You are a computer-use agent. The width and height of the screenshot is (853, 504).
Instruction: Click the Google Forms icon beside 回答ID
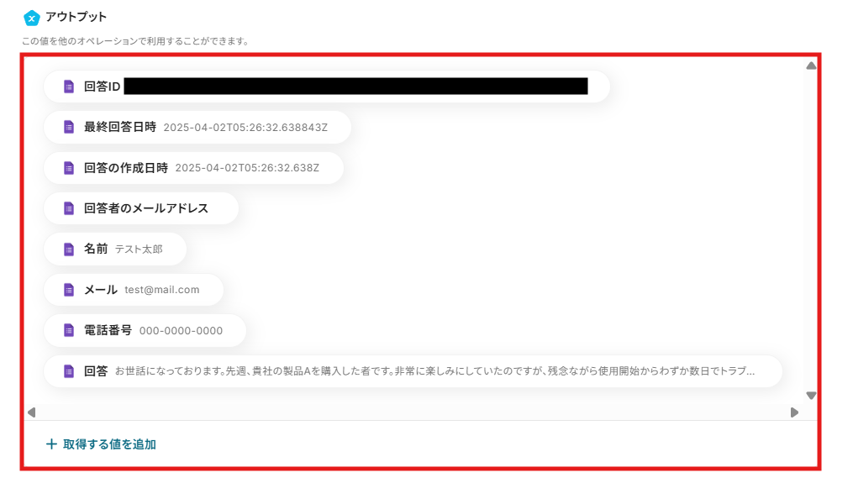pyautogui.click(x=69, y=87)
